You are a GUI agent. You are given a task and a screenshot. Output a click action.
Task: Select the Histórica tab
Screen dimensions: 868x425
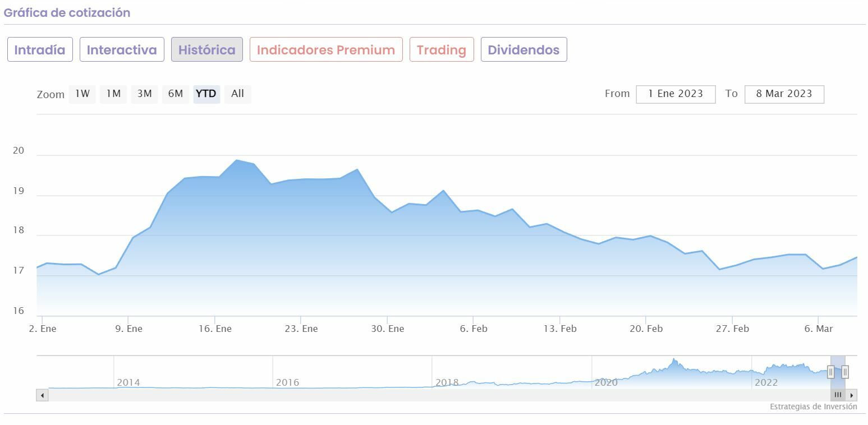[207, 50]
